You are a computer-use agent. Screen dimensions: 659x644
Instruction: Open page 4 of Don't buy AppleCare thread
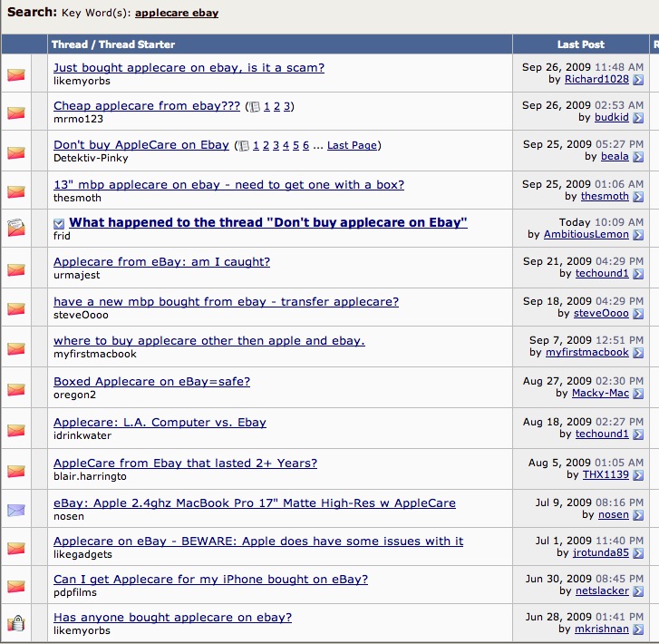pyautogui.click(x=286, y=145)
